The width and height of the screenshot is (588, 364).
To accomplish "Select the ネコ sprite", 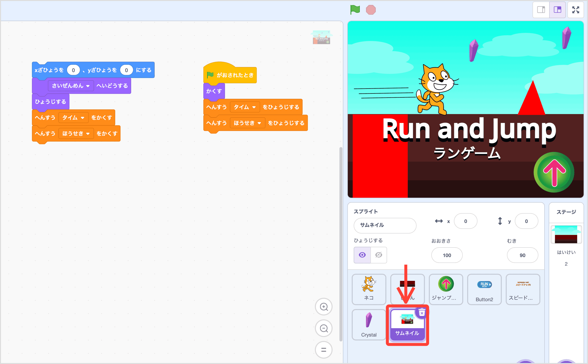I will coord(369,289).
